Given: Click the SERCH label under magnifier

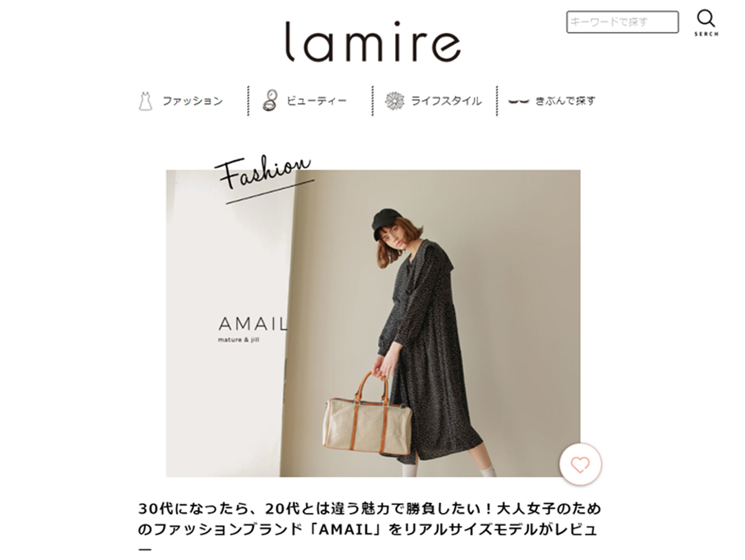Looking at the screenshot, I should pyautogui.click(x=706, y=34).
